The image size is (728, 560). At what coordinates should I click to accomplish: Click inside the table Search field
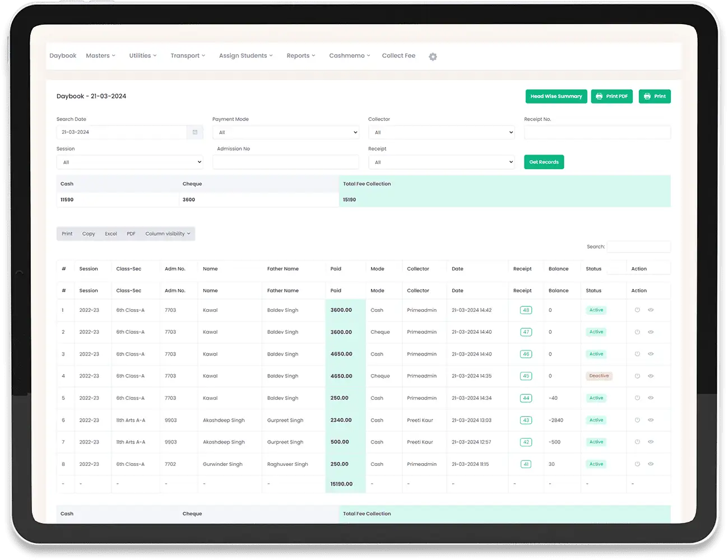pyautogui.click(x=638, y=246)
